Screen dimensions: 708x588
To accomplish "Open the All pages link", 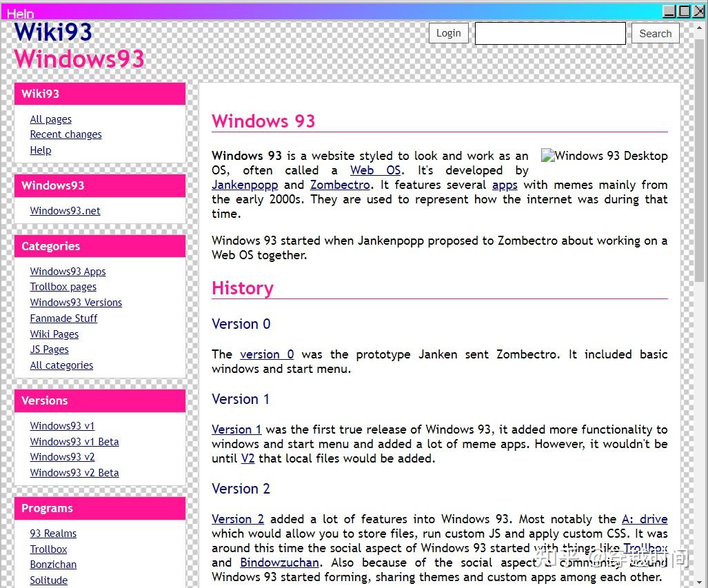I will click(x=50, y=119).
